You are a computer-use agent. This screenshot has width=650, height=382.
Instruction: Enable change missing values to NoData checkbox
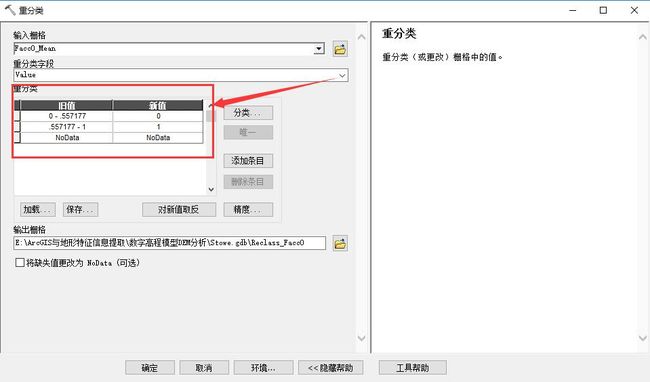click(x=19, y=263)
